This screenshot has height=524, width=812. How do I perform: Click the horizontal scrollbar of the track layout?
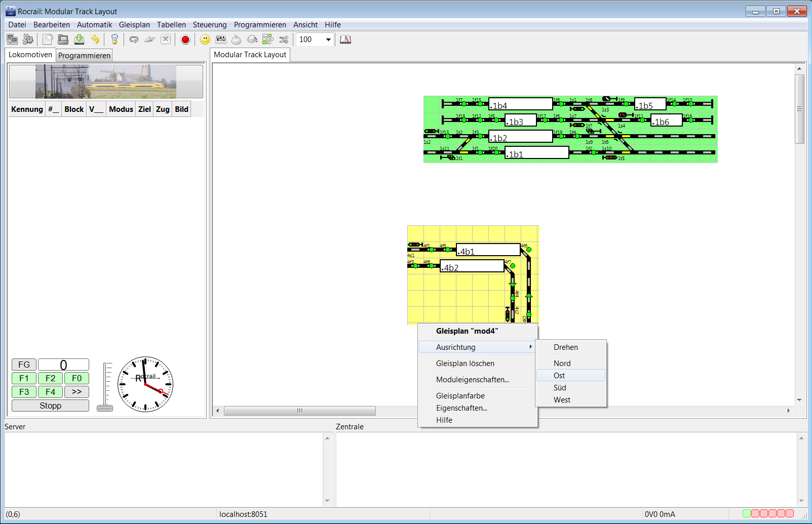[x=300, y=411]
